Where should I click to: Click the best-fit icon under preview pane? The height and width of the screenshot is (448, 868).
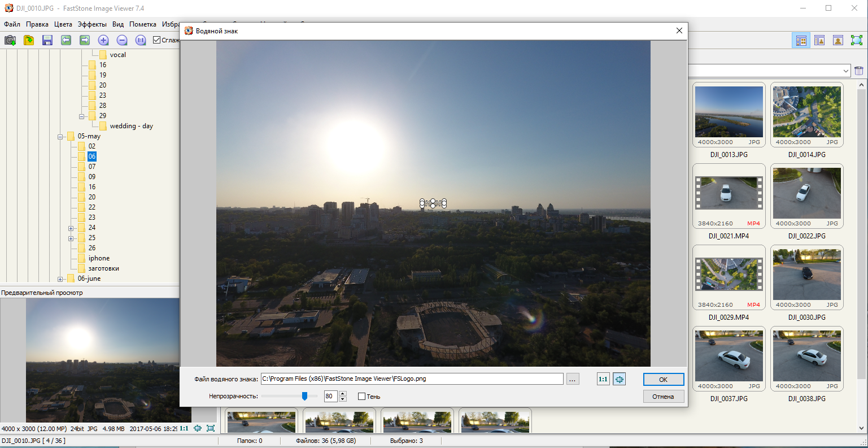click(x=198, y=428)
